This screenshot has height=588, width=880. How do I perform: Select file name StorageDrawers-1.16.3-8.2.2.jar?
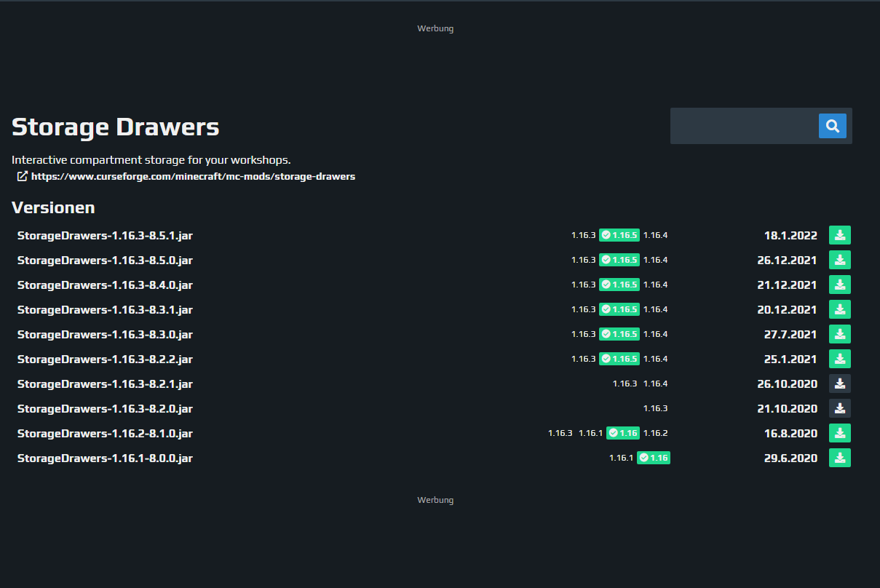click(x=105, y=359)
